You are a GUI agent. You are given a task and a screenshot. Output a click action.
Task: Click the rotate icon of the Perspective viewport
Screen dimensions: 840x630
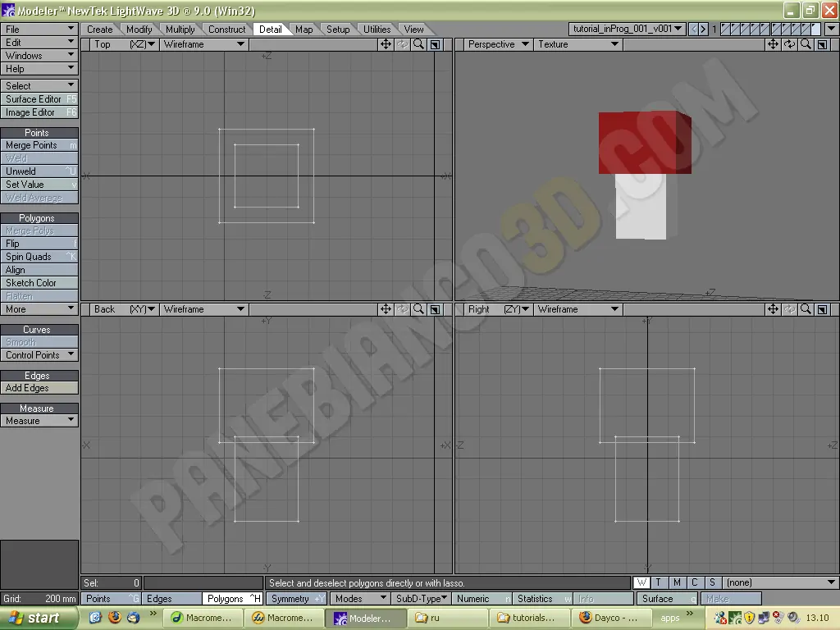[790, 44]
